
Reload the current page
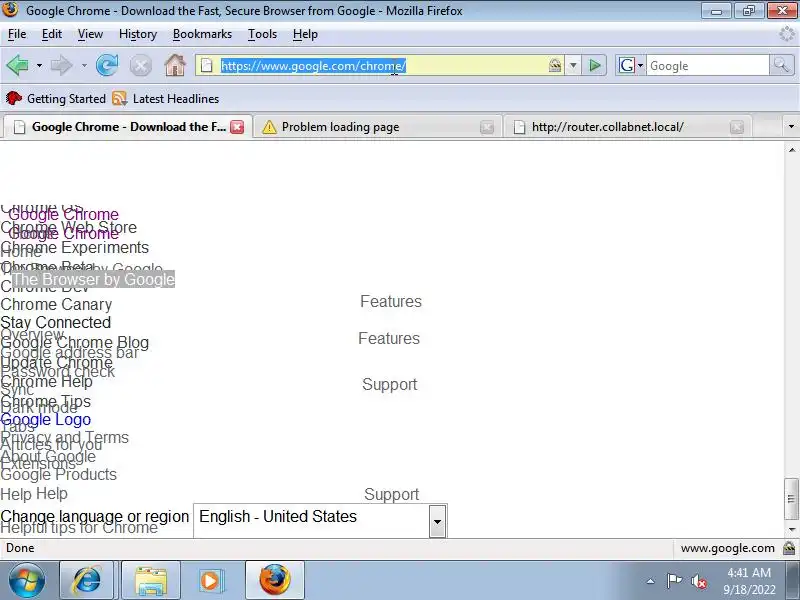(x=107, y=65)
